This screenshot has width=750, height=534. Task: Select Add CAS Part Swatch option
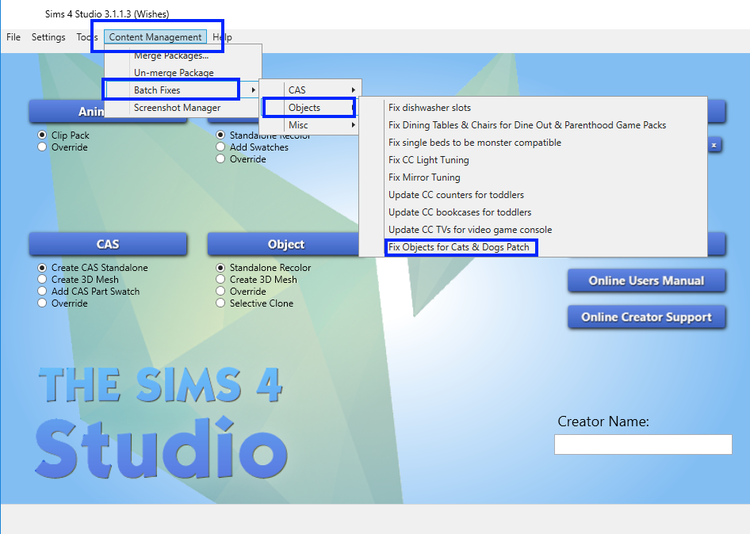pos(42,291)
